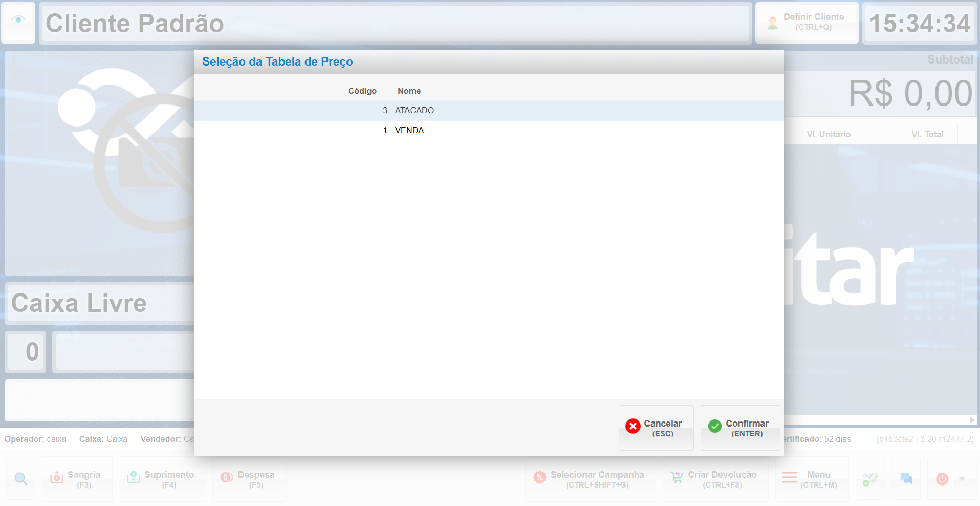
Task: Open the chat bubbles icon
Action: (x=906, y=479)
